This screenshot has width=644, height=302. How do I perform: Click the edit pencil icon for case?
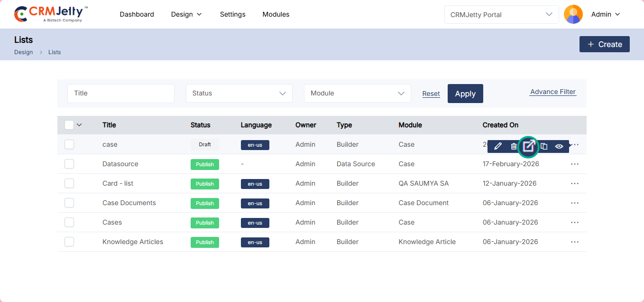(497, 146)
